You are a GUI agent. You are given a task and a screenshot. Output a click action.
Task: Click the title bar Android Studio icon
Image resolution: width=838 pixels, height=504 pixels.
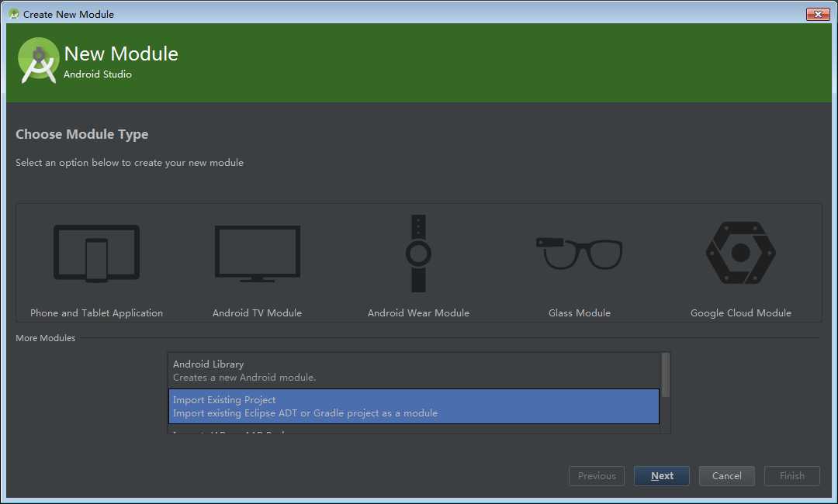click(x=14, y=14)
